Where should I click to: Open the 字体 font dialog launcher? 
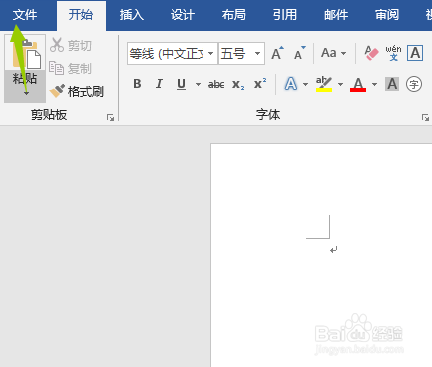point(425,117)
